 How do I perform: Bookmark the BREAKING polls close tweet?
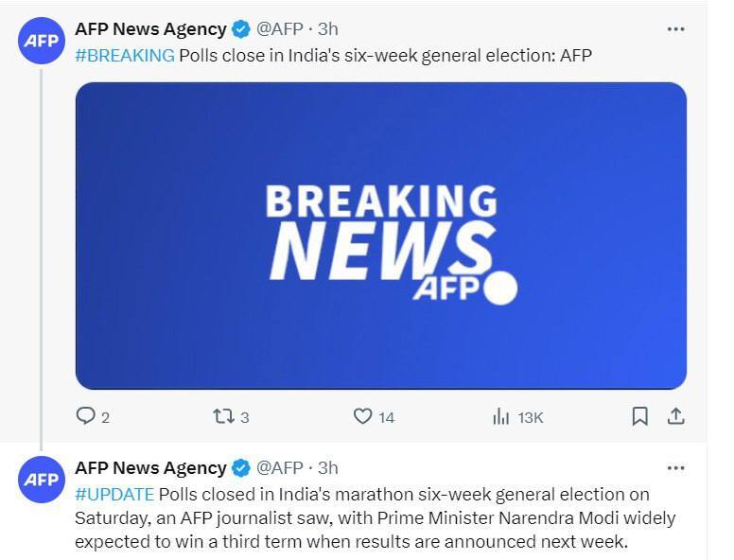click(640, 416)
